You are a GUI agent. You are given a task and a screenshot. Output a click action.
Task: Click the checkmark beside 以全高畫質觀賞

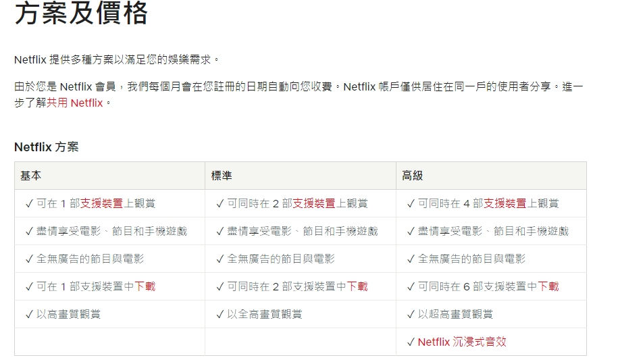pos(220,315)
